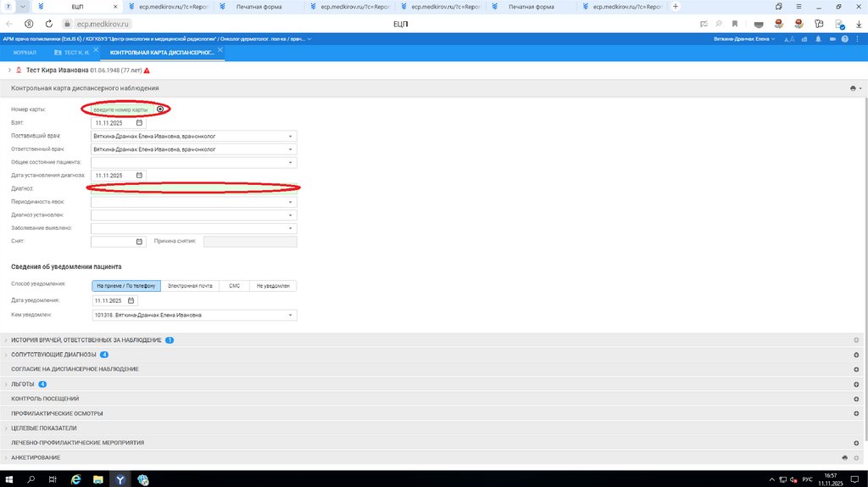This screenshot has width=868, height=487.
Task: Open calendar for Дата уведомления field
Action: [x=131, y=300]
